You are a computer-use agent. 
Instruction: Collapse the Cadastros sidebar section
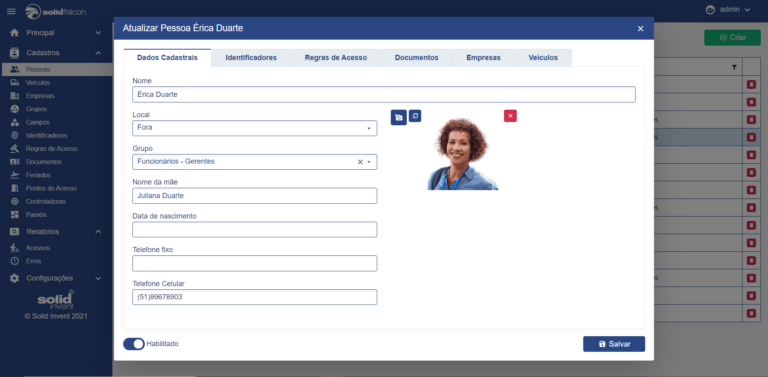pyautogui.click(x=98, y=53)
